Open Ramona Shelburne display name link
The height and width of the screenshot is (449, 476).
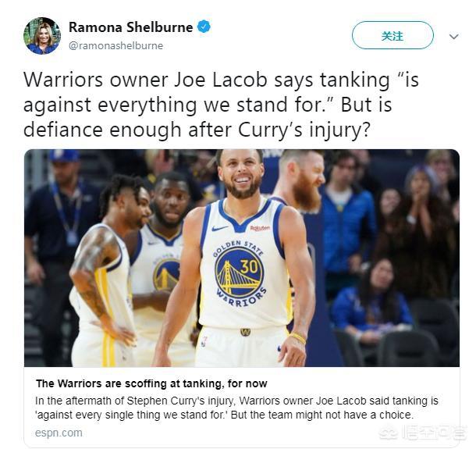coord(131,27)
